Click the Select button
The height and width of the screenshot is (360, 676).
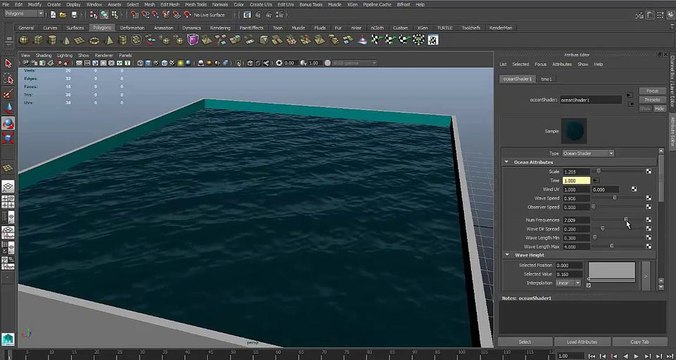525,342
